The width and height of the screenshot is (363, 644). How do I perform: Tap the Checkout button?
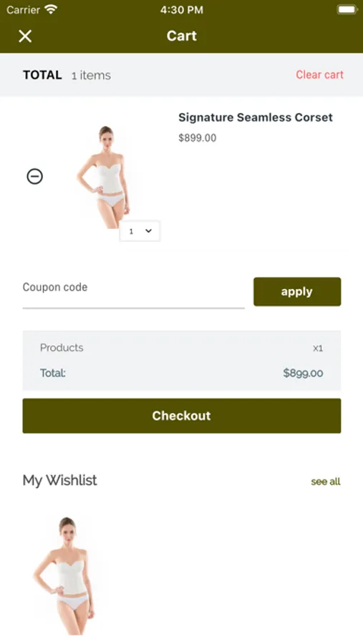point(182,416)
